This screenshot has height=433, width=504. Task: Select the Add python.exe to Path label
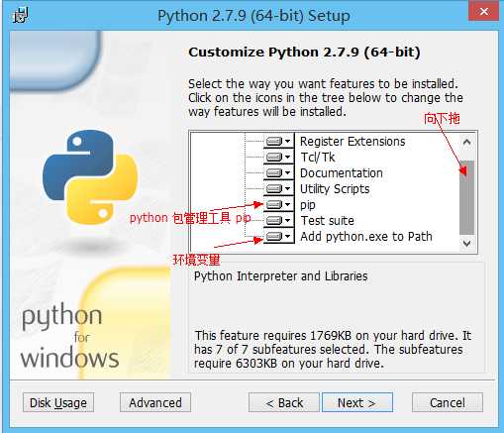pyautogui.click(x=366, y=237)
